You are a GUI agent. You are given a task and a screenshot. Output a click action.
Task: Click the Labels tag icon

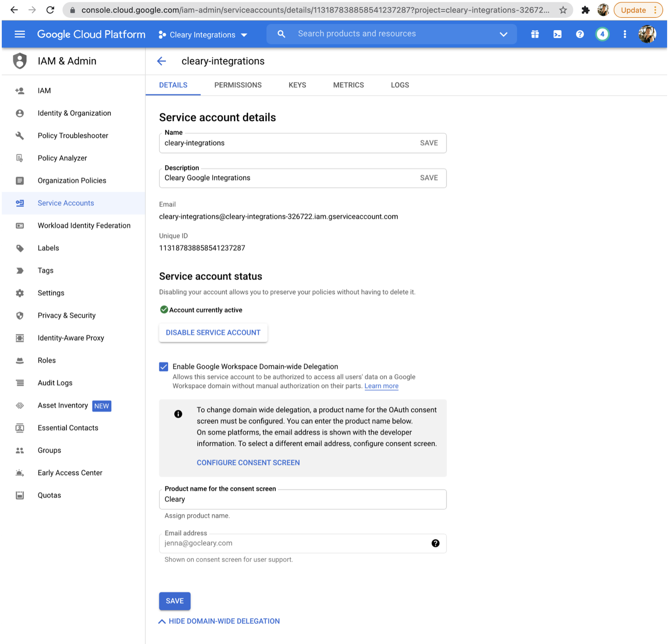coord(20,248)
